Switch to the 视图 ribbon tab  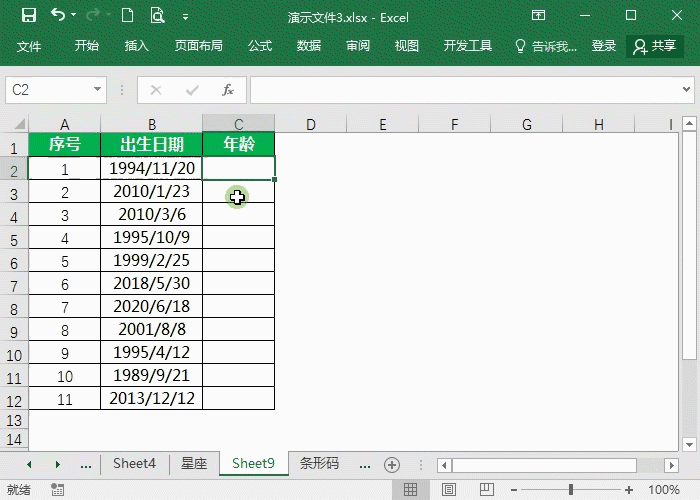(x=407, y=46)
